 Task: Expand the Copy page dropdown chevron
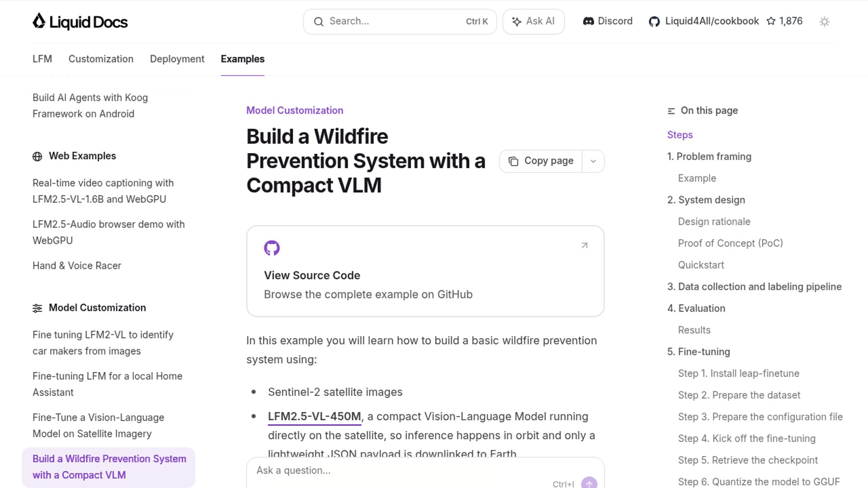pyautogui.click(x=593, y=161)
